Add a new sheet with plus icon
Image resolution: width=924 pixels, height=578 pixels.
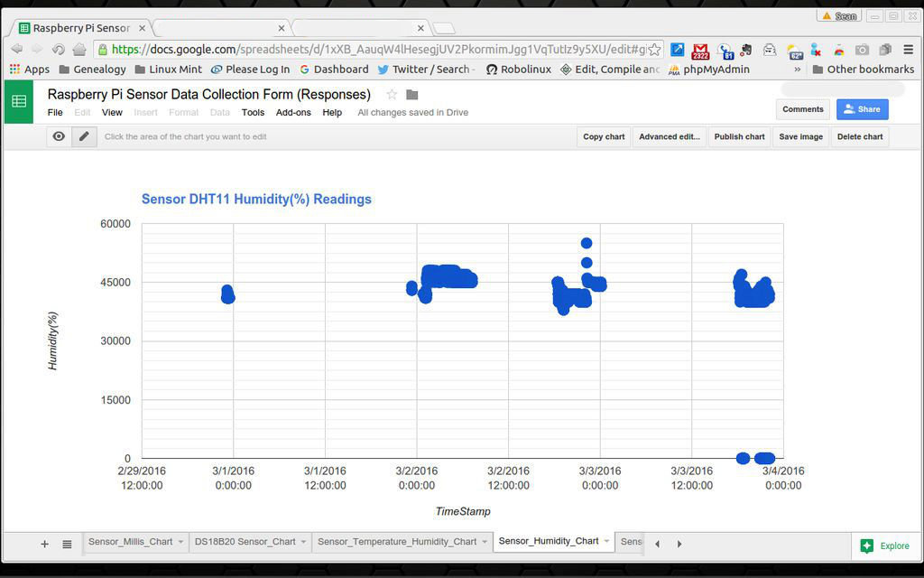pos(45,544)
